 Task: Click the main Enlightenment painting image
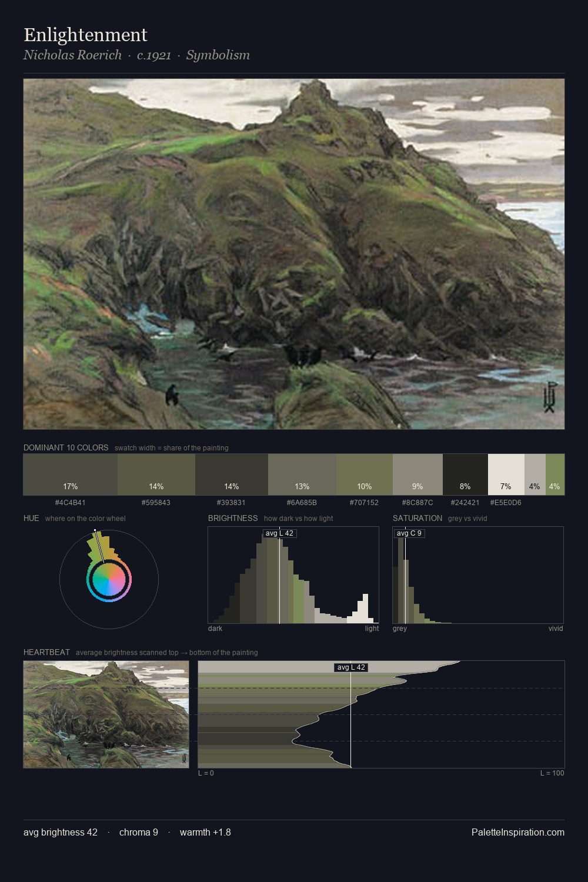[294, 254]
